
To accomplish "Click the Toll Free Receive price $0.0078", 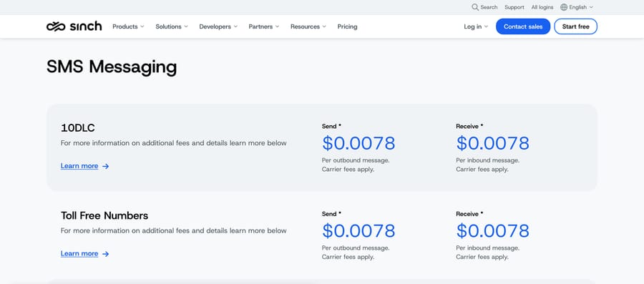I will pyautogui.click(x=493, y=230).
